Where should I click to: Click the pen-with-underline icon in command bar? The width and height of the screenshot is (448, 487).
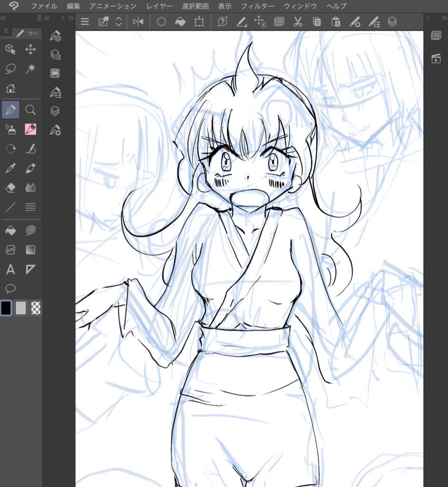242,22
